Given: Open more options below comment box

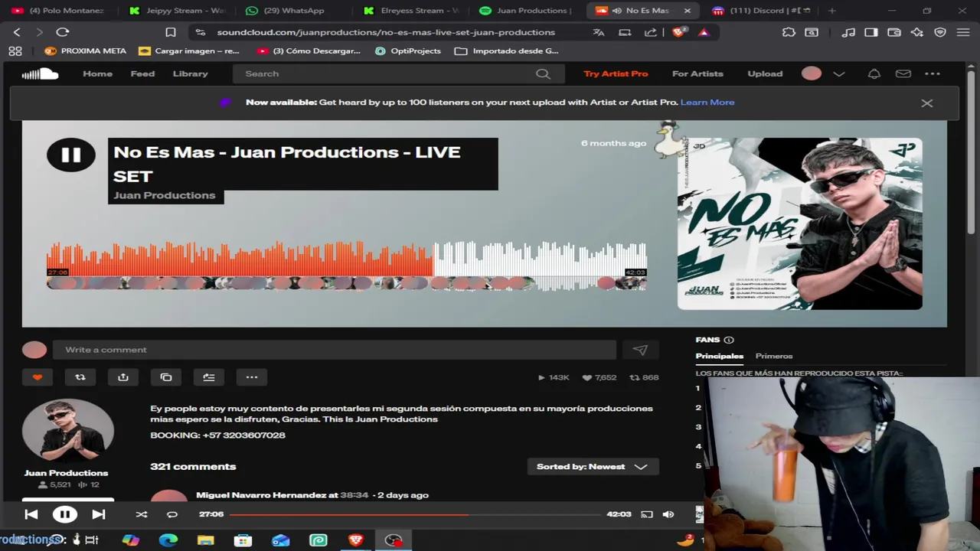Looking at the screenshot, I should [252, 377].
